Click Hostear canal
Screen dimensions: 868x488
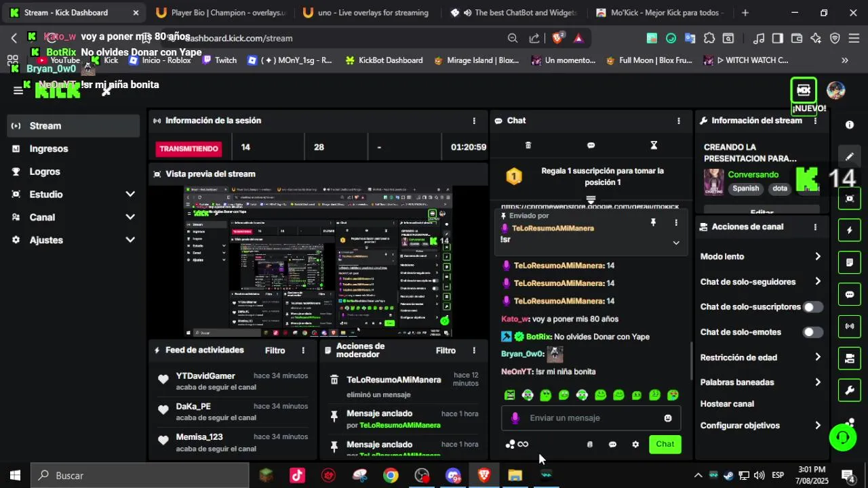point(727,404)
